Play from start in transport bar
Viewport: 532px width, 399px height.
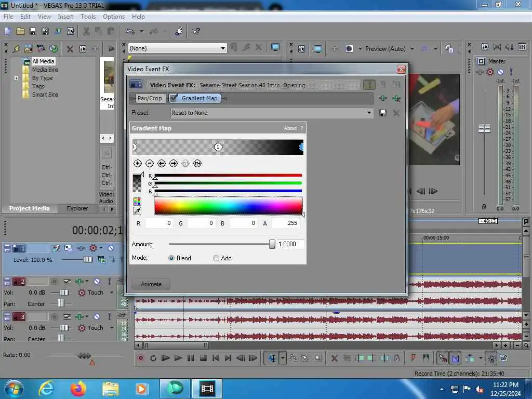[166, 358]
